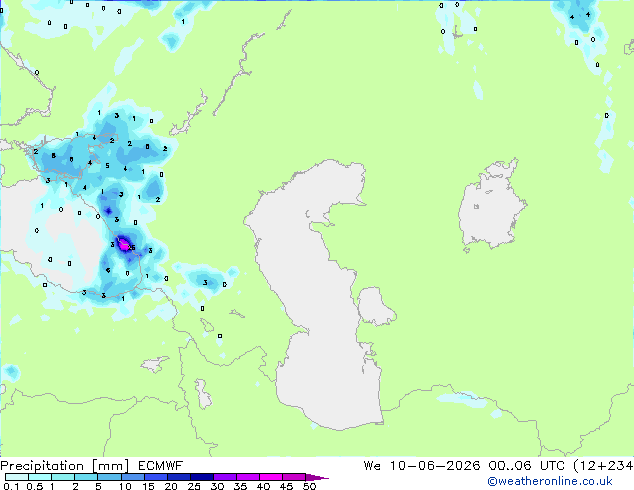
Task: Pick the legend swatch between 0.1 and 0.5
Action: (17, 477)
